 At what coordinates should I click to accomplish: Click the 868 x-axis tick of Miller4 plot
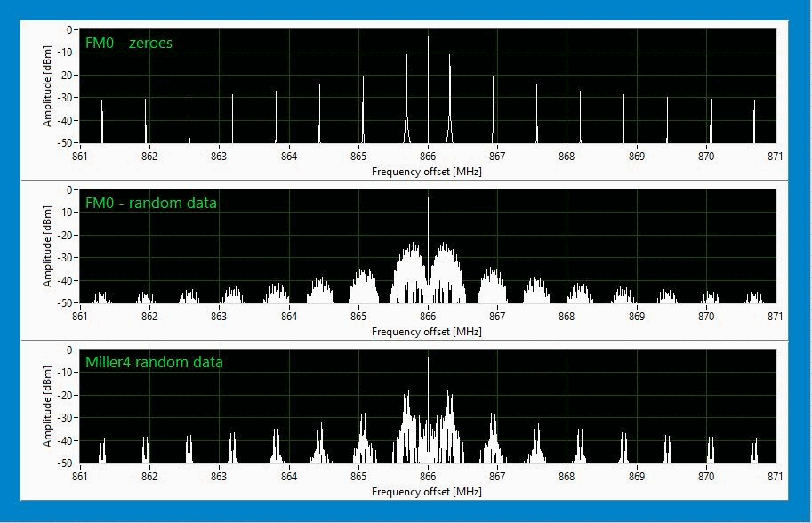[x=567, y=477]
